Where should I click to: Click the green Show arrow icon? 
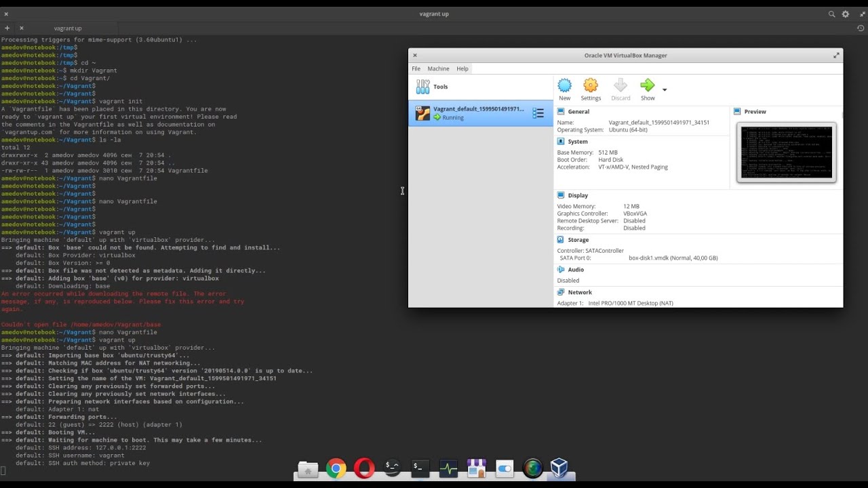[648, 85]
